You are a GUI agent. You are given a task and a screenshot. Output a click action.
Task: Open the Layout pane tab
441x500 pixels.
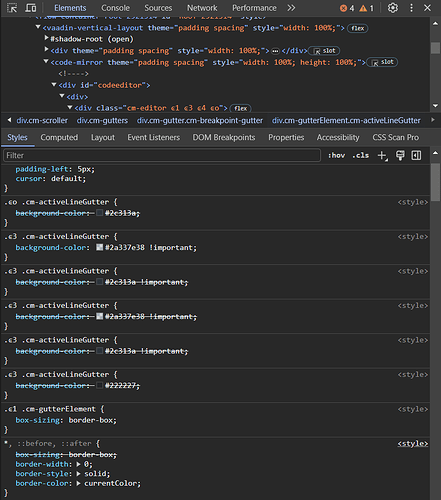pyautogui.click(x=103, y=138)
